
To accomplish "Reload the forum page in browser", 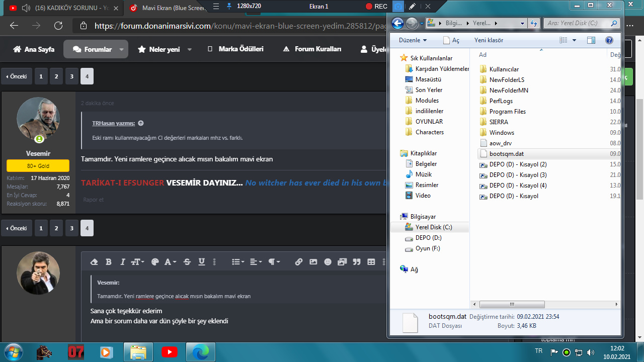I will (x=58, y=26).
